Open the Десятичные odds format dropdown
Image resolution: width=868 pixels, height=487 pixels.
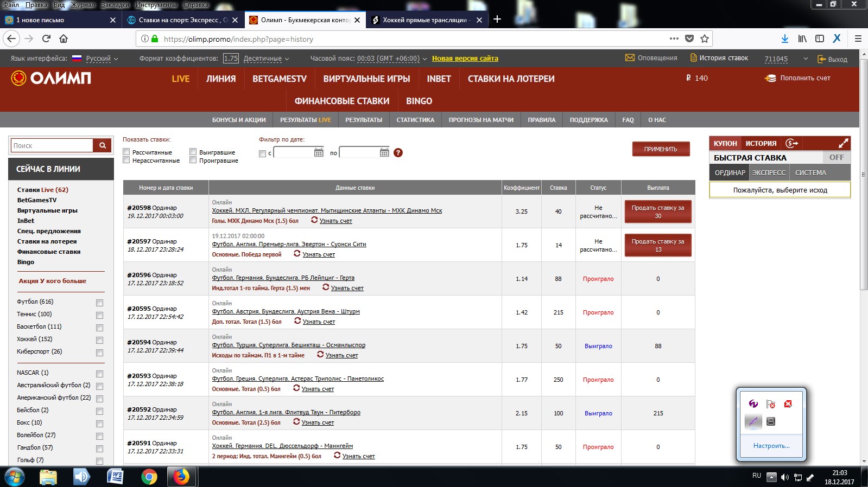[x=266, y=59]
